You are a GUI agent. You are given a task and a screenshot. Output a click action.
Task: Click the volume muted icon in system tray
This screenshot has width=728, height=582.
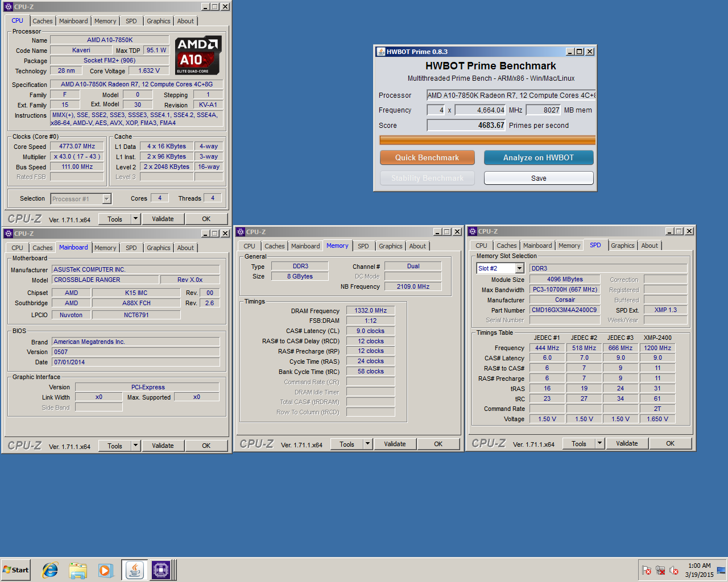coord(674,570)
